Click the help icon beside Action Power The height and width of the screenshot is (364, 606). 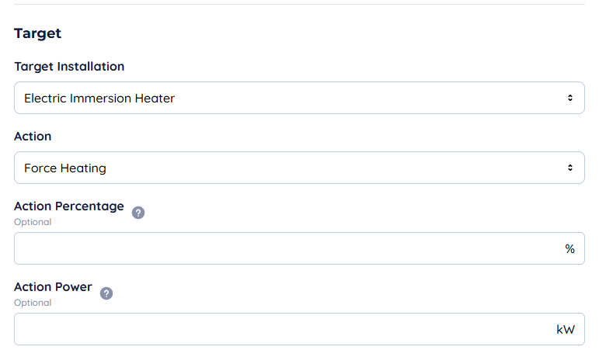pyautogui.click(x=106, y=293)
